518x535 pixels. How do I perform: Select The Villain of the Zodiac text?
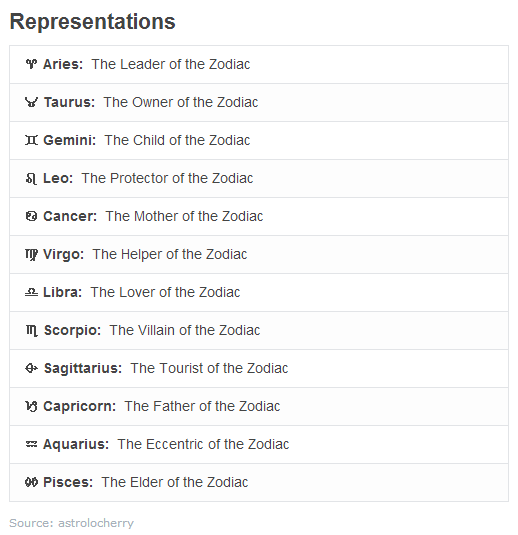pos(185,330)
